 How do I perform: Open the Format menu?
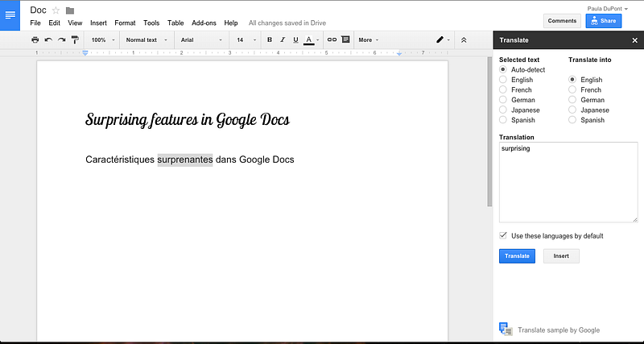pyautogui.click(x=125, y=23)
